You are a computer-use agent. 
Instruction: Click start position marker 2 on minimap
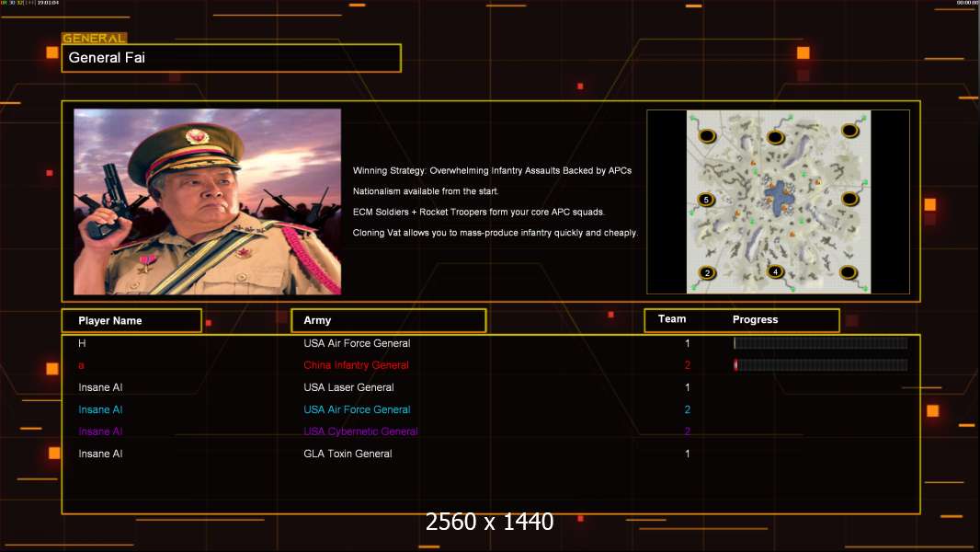pyautogui.click(x=708, y=272)
